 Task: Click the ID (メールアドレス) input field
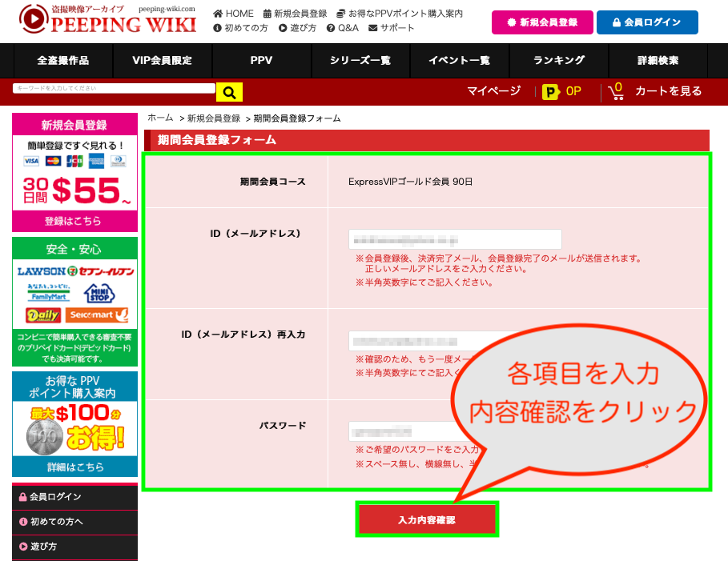click(x=455, y=239)
